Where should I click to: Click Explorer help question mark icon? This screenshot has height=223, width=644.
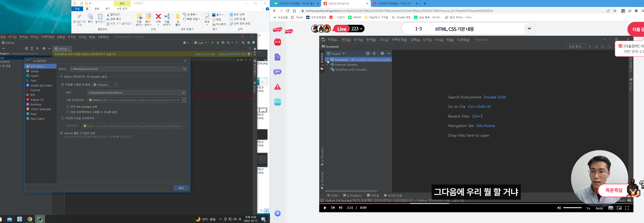267,9
